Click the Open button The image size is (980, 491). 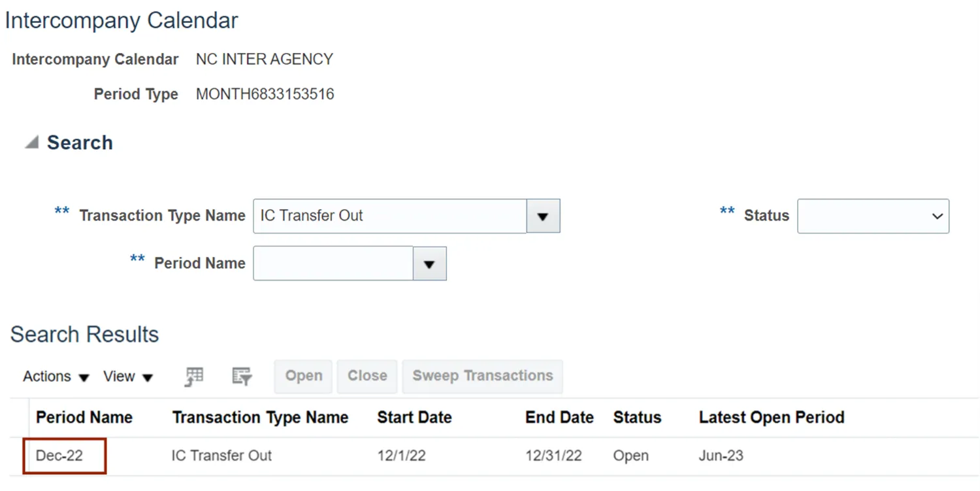(303, 376)
